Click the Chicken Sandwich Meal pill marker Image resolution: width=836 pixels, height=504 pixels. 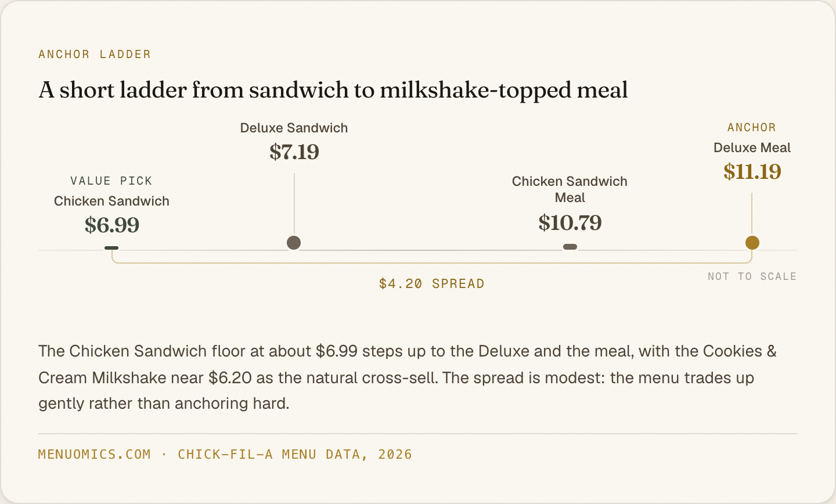[x=570, y=247]
